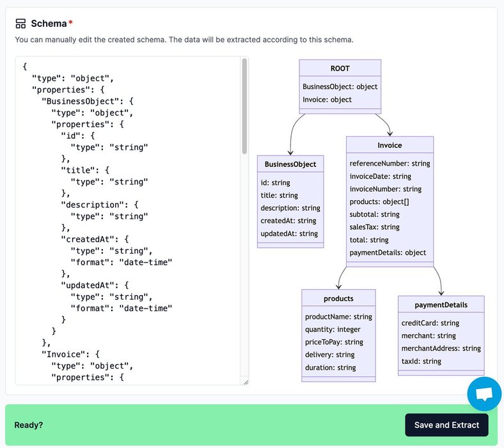Select the products node title in the diagram
This screenshot has height=448, width=504.
[338, 298]
